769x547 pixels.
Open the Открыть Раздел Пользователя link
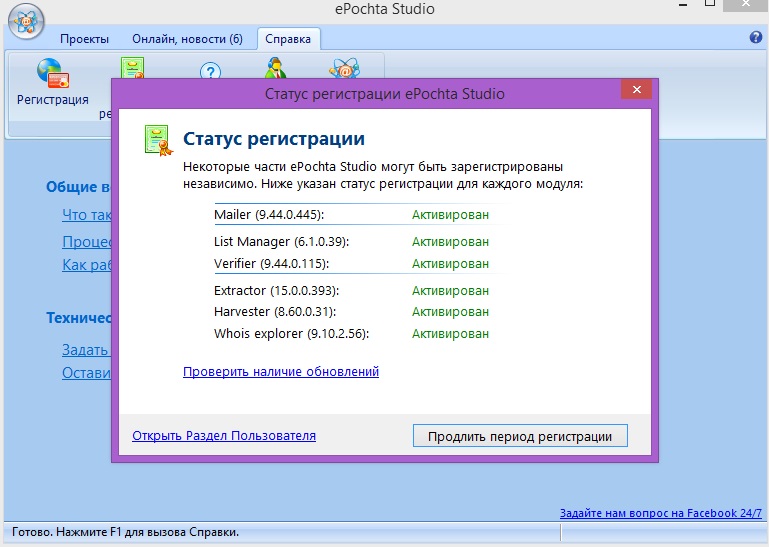224,436
